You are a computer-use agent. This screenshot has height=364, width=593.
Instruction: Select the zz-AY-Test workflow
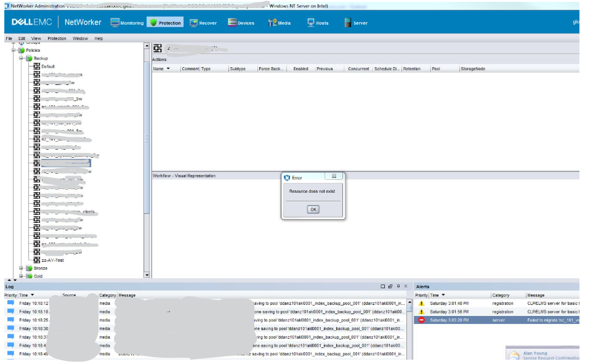(52, 261)
